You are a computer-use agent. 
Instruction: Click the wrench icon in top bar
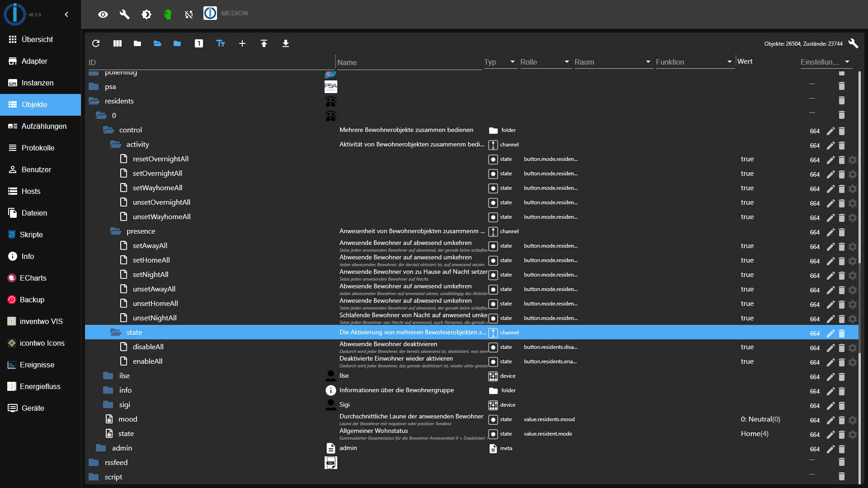click(124, 14)
